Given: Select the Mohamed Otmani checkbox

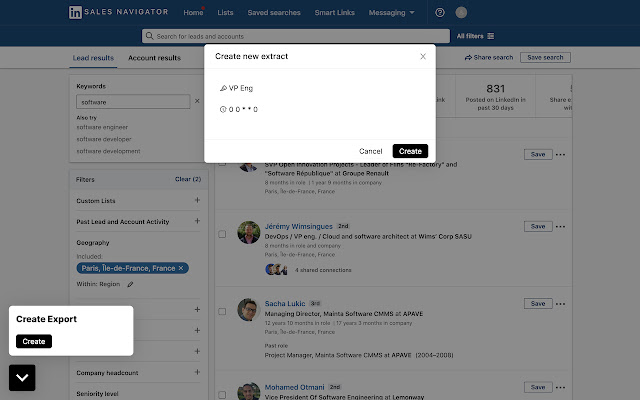Looking at the screenshot, I should click(x=222, y=395).
